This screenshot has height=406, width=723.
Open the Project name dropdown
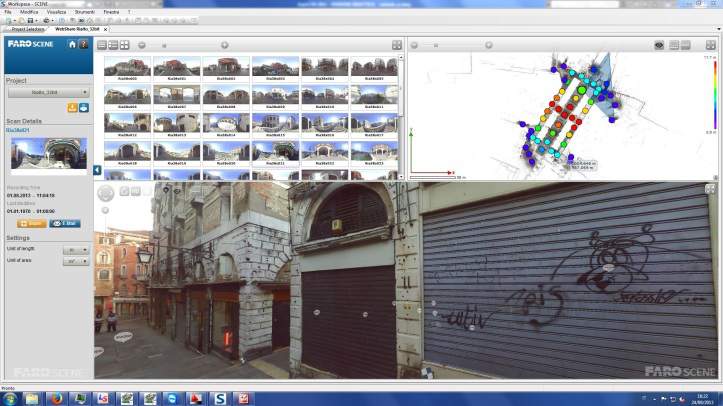coord(48,93)
